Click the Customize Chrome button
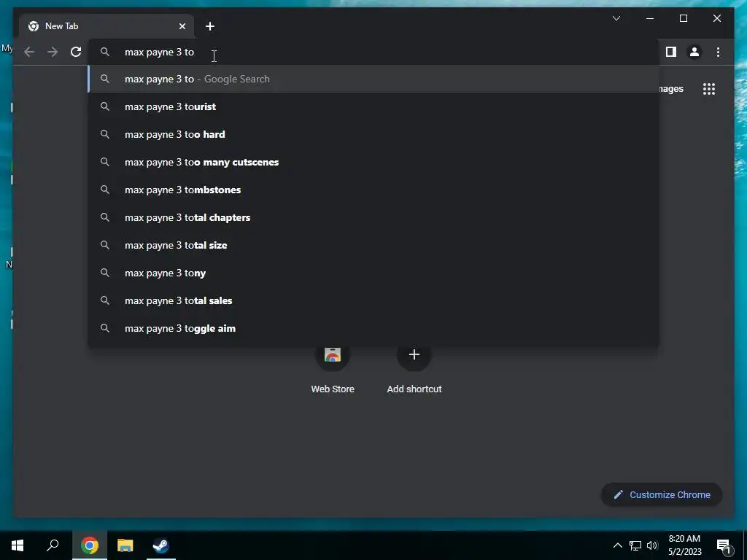 click(x=662, y=495)
